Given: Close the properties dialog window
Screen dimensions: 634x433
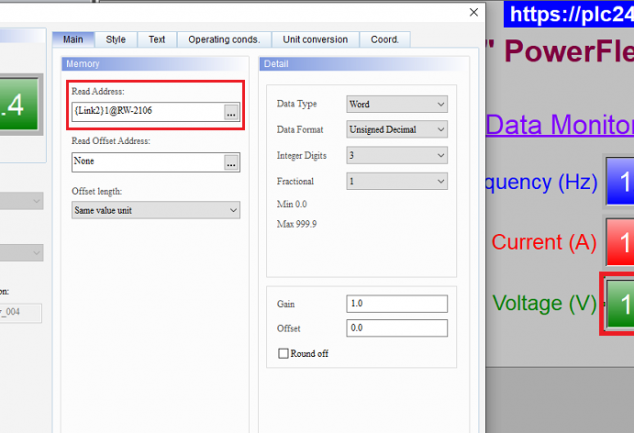Looking at the screenshot, I should 474,12.
